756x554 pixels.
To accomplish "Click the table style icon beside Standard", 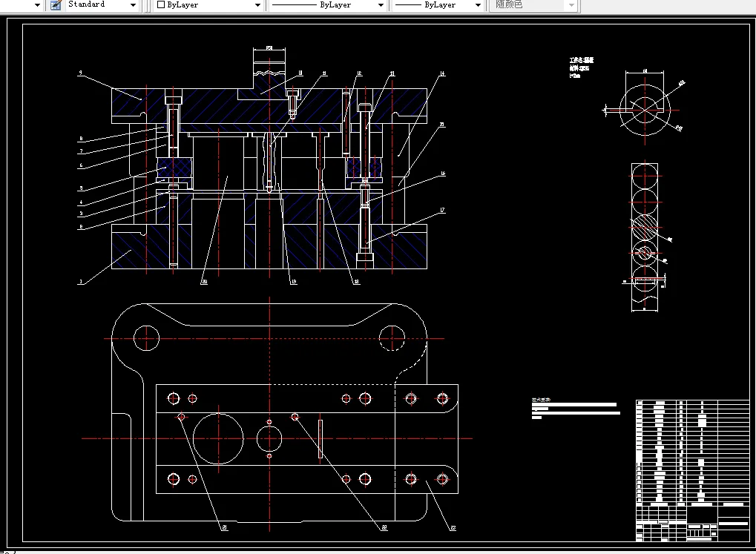I will [56, 5].
